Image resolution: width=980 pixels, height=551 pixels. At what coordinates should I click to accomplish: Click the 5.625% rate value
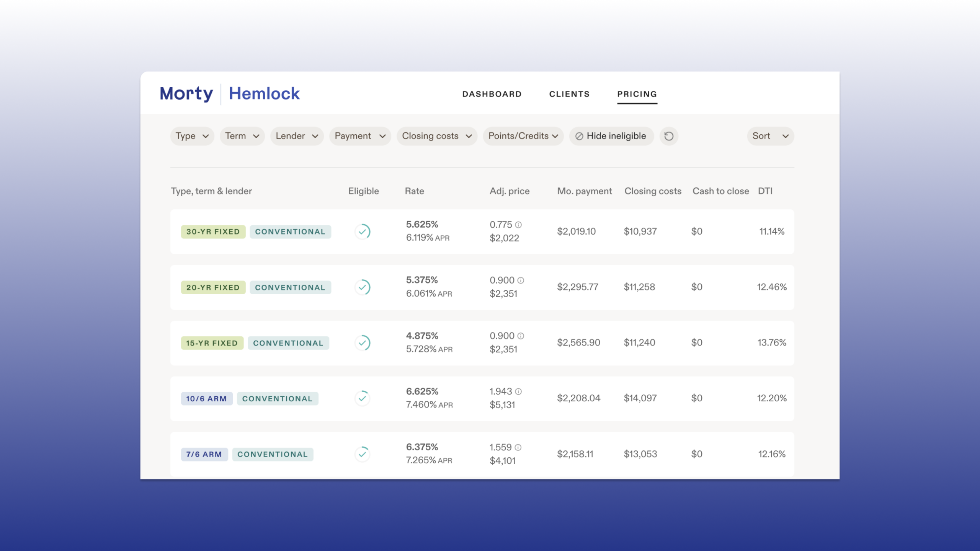coord(422,224)
